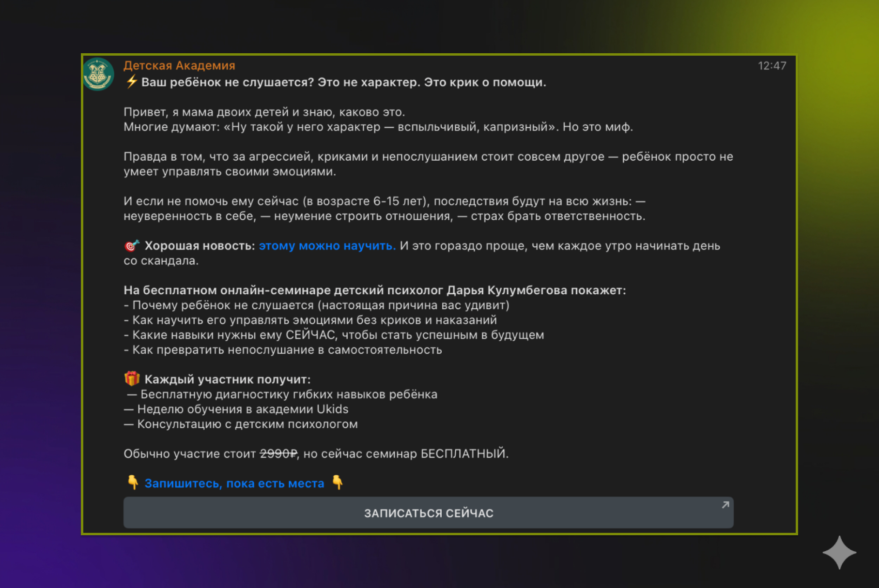The width and height of the screenshot is (879, 588).
Task: Click the gift box emoji
Action: [x=132, y=379]
